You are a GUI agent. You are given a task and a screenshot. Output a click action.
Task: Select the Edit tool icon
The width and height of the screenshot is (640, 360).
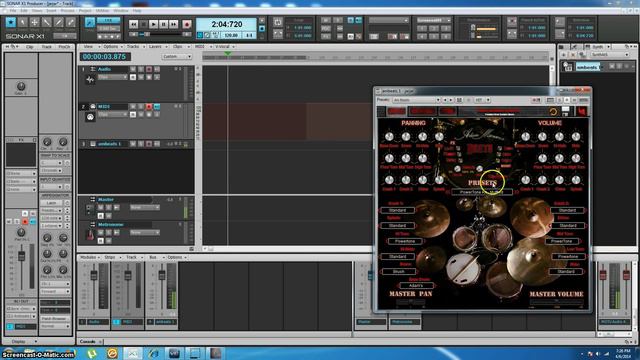click(x=47, y=22)
